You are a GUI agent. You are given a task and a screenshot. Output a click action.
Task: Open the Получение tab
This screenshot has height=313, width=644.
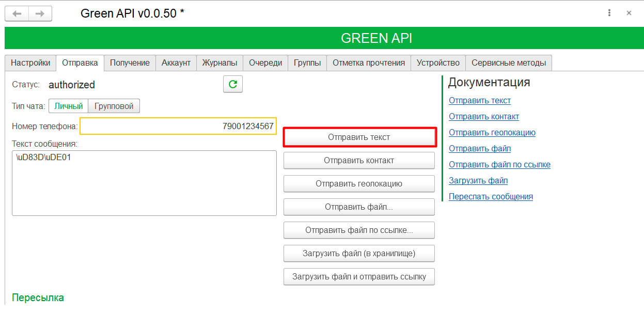tap(130, 63)
